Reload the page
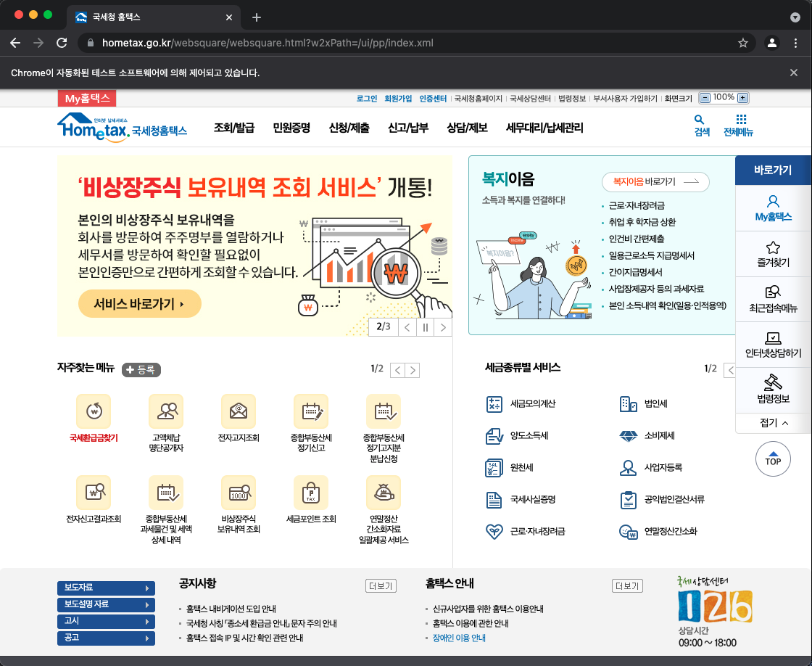The width and height of the screenshot is (812, 666). point(62,43)
